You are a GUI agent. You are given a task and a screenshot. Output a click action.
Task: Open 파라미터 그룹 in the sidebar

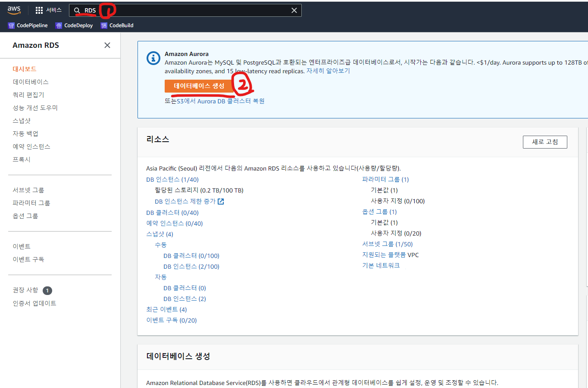(x=31, y=203)
